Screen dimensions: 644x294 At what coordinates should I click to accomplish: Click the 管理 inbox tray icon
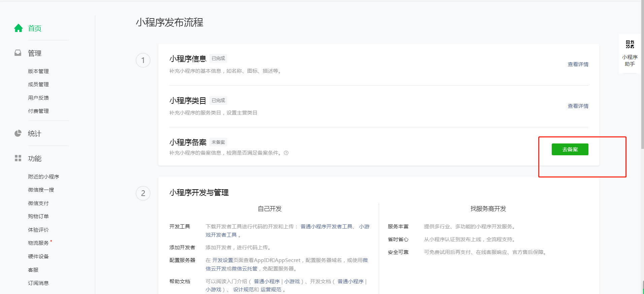click(x=18, y=53)
